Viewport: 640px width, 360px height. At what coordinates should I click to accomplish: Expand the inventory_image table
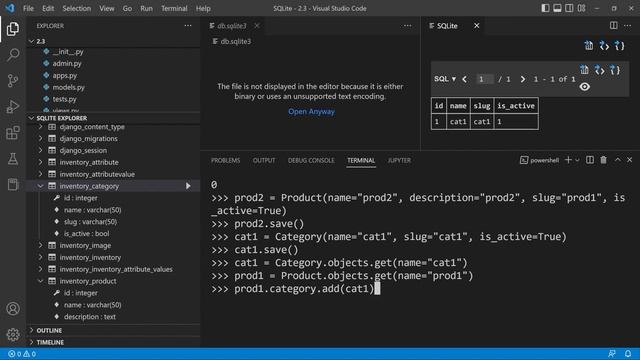(x=40, y=246)
